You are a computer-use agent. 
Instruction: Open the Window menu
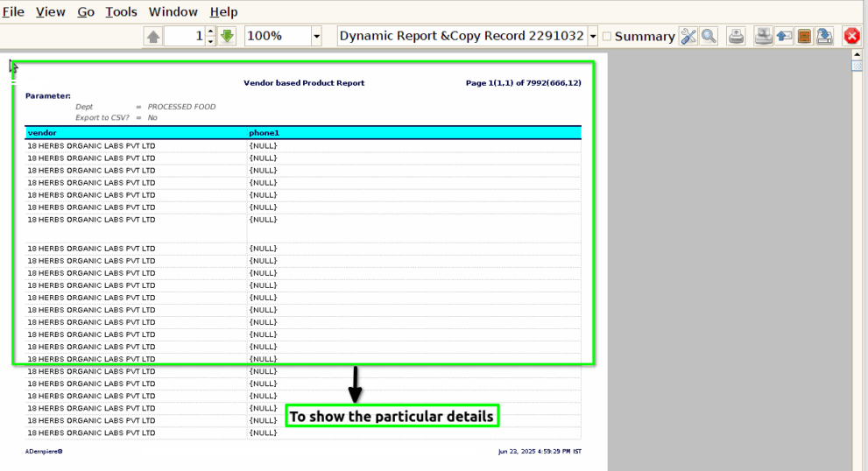[173, 11]
